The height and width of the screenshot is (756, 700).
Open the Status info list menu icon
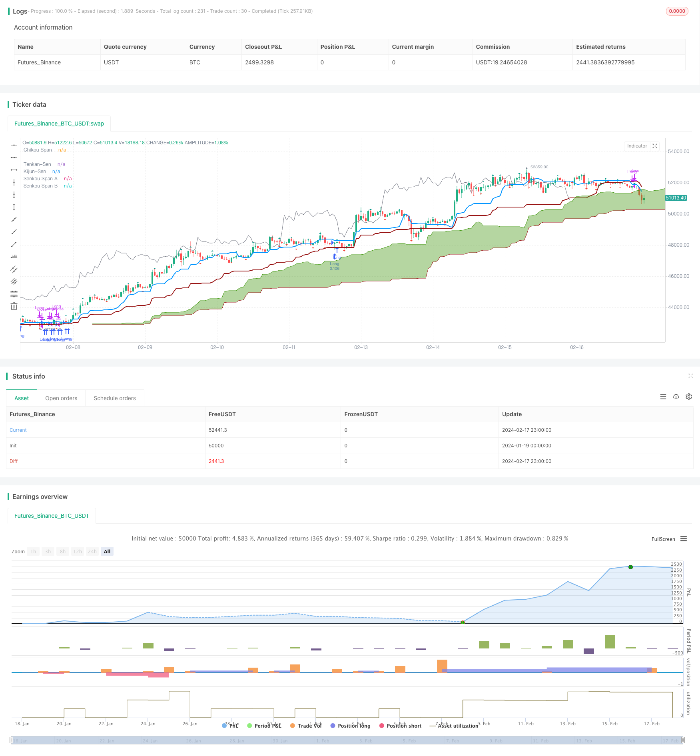663,397
